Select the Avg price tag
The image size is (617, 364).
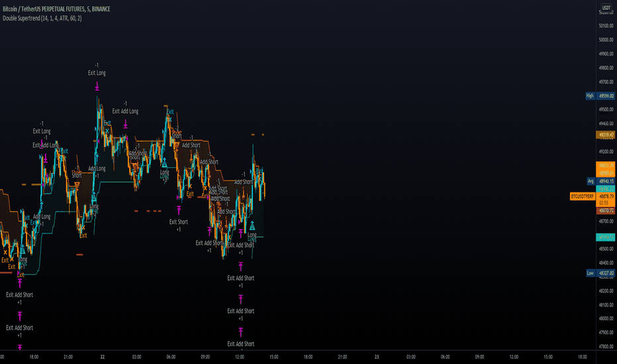(x=591, y=181)
